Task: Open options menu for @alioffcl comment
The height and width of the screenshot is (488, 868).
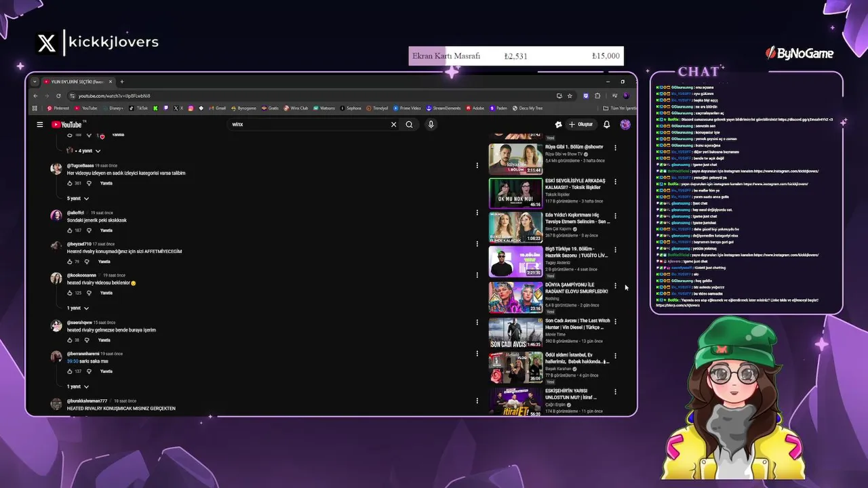Action: (x=477, y=213)
